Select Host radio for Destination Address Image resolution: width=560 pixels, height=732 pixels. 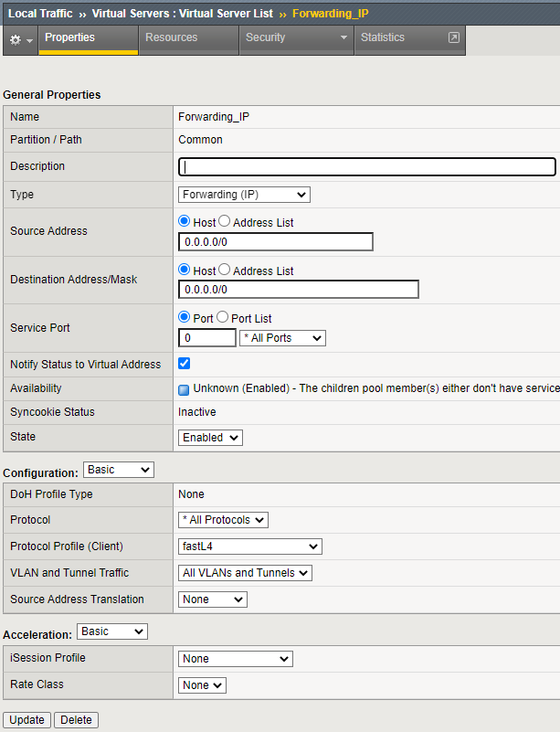(185, 271)
